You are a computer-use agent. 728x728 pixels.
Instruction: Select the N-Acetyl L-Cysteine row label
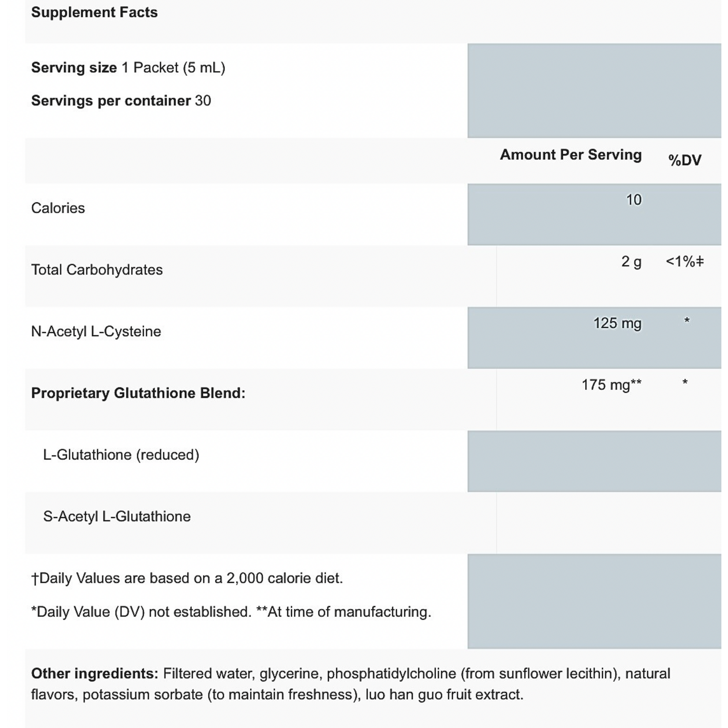pyautogui.click(x=96, y=331)
